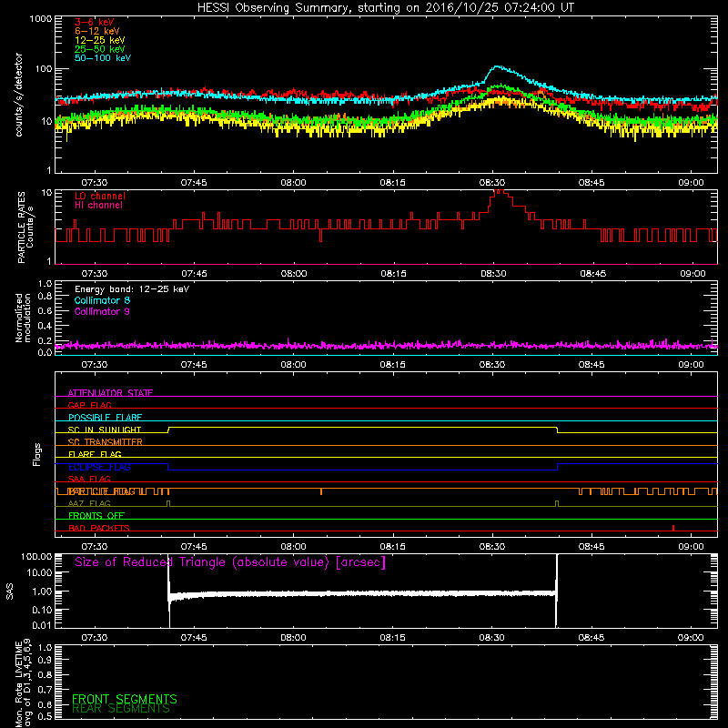The height and width of the screenshot is (728, 728).
Task: Click the 'Size of Reduced Triangle' caption
Action: 230,562
